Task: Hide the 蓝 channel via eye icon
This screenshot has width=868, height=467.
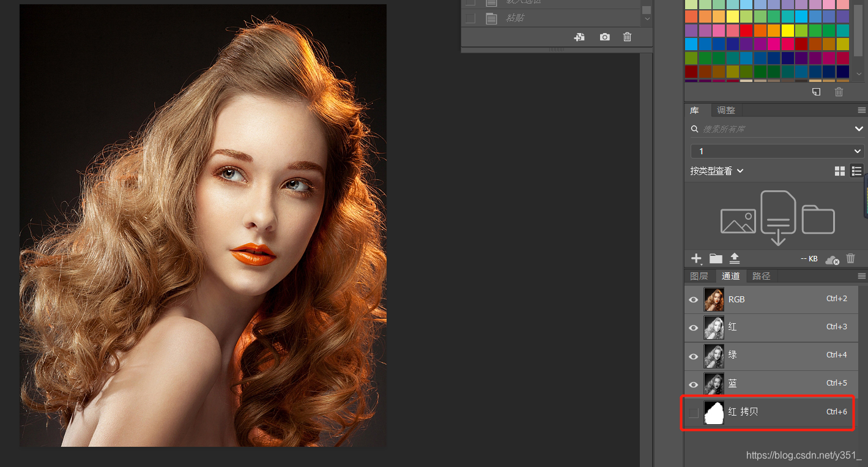Action: click(x=694, y=384)
